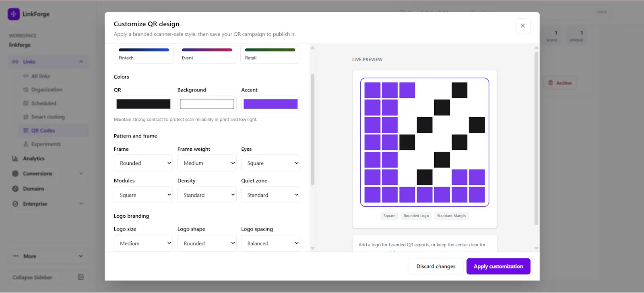Click the Domains globe icon
644x293 pixels.
click(x=15, y=189)
